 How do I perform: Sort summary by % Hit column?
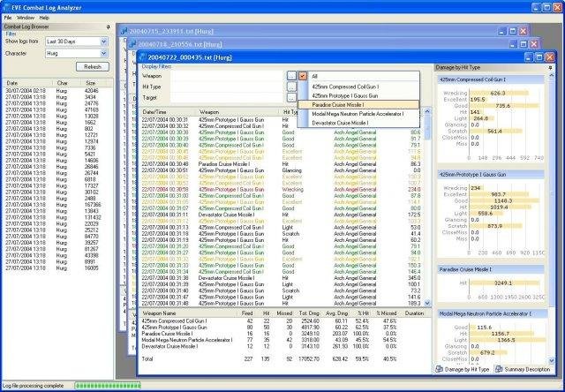362,313
